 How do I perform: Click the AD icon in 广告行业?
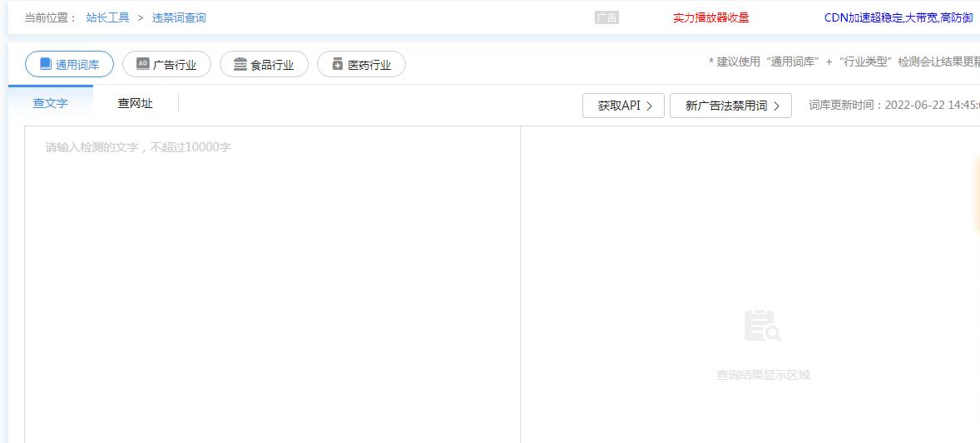pos(142,64)
